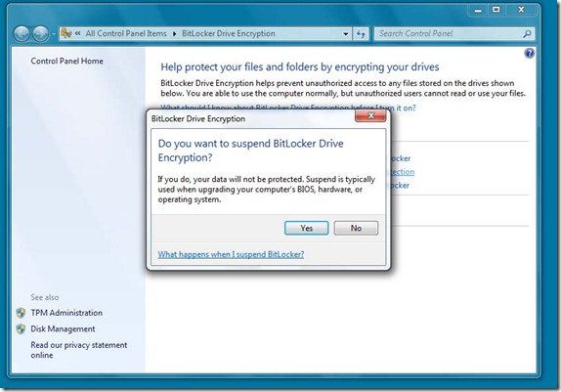
Task: Click No in the suspend dialog
Action: [356, 228]
